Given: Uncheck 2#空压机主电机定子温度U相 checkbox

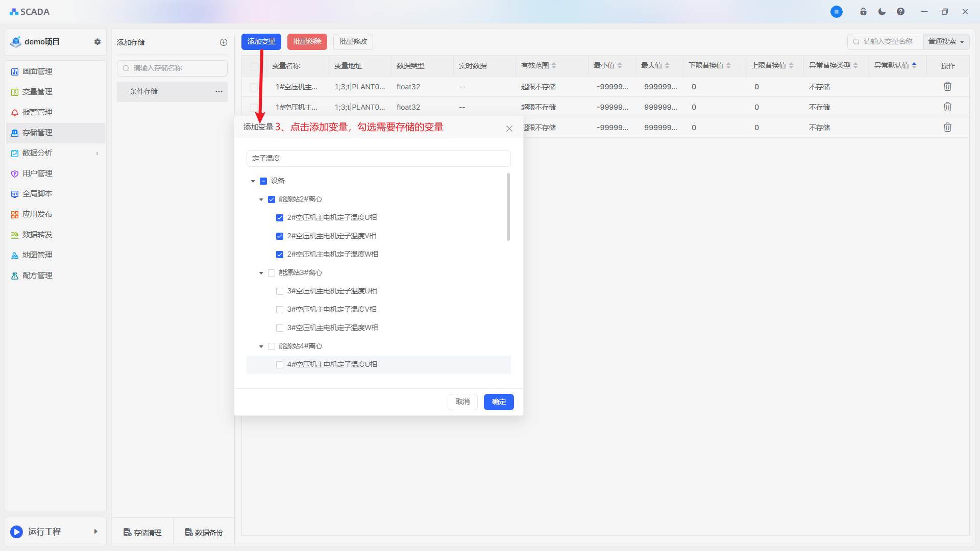Looking at the screenshot, I should [x=280, y=218].
